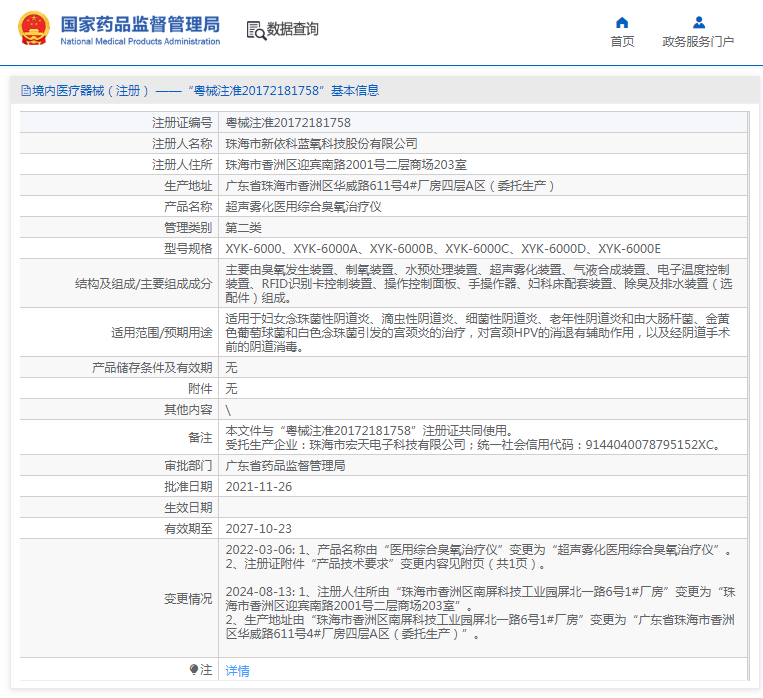Click the 结构及组成/主要组成成分 label
The image size is (763, 698).
click(x=144, y=283)
